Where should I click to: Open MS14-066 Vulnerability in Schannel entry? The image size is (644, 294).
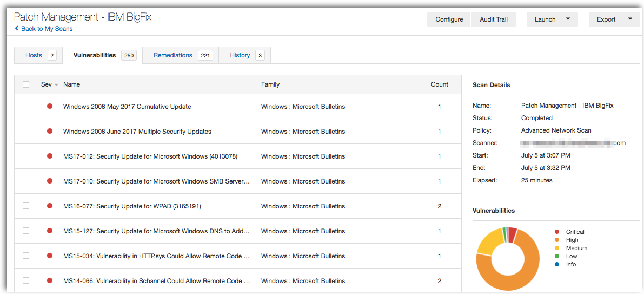(x=156, y=281)
